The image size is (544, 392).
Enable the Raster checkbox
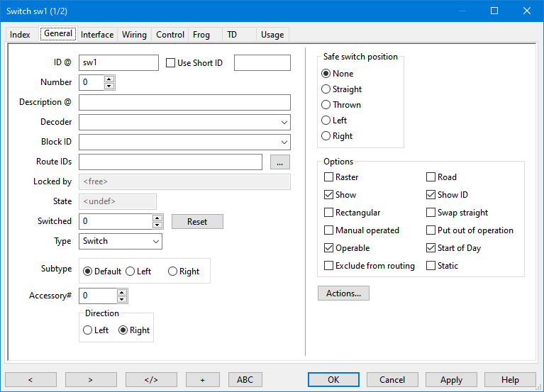(x=328, y=177)
